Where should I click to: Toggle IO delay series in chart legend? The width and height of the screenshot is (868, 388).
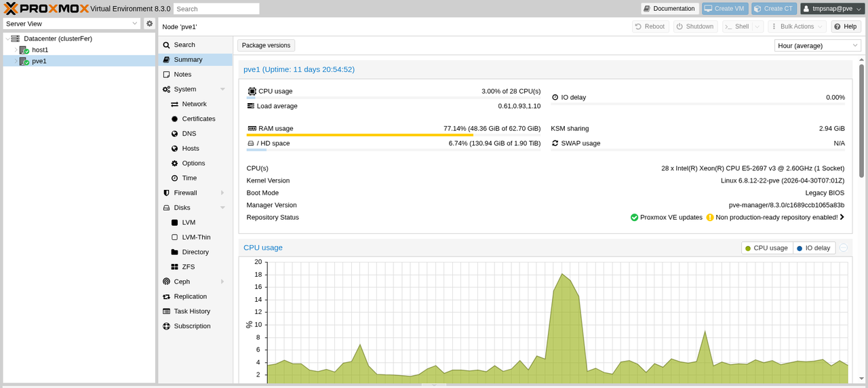click(814, 248)
